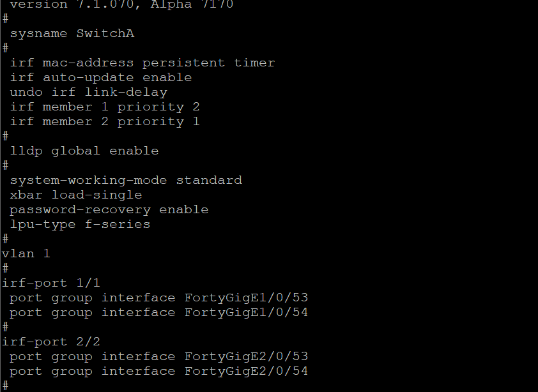
Task: Click the irf auto-update enable line
Action: coord(100,77)
